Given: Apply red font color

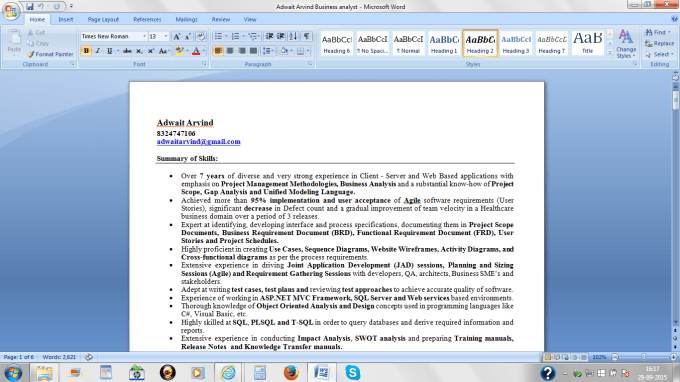Looking at the screenshot, I should (196, 51).
